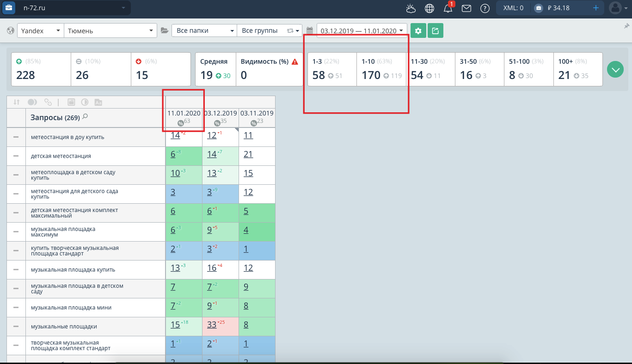This screenshot has width=632, height=364.
Task: Open the help question mark icon
Action: (485, 8)
